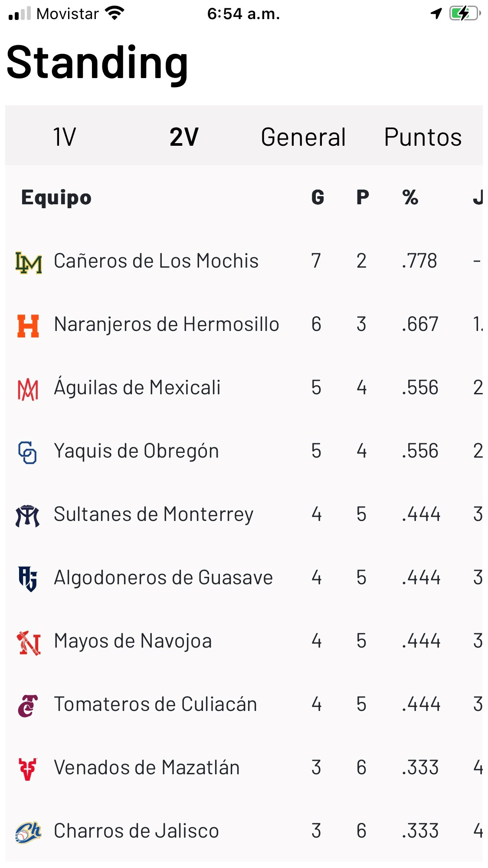Open Cañeros de Los Mochis team name
This screenshot has width=488, height=868.
[x=156, y=261]
